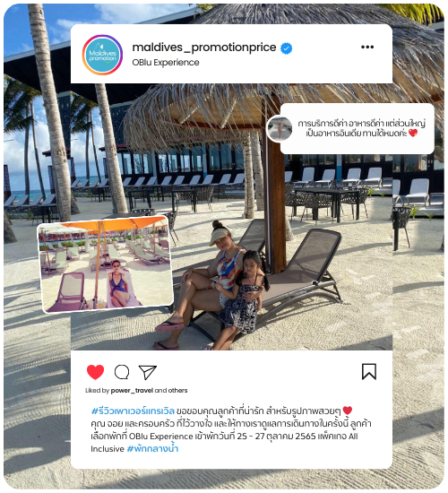Click the heart emoji in review bubble
Image resolution: width=448 pixels, height=493 pixels.
[413, 133]
